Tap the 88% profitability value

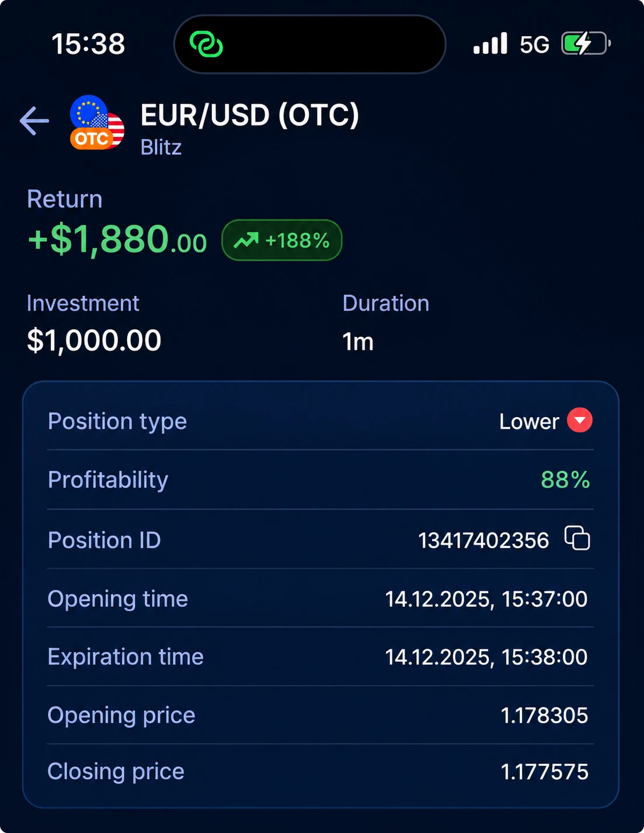[x=565, y=480]
